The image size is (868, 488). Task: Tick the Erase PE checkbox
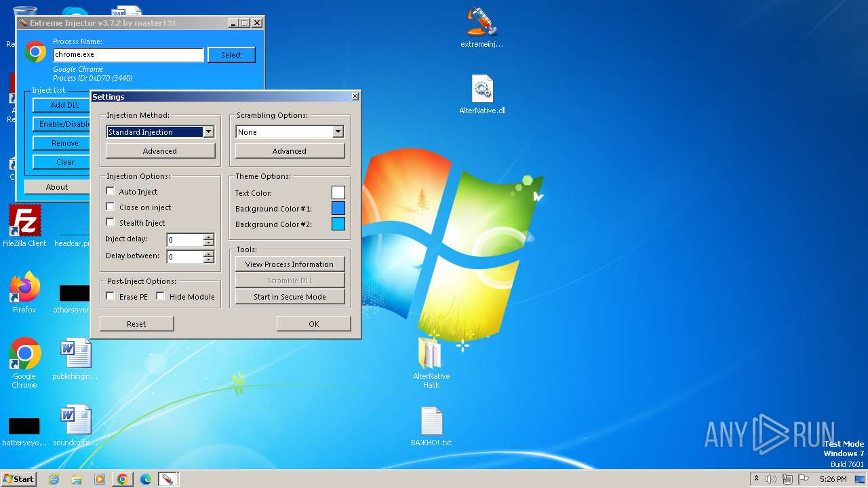click(x=111, y=296)
